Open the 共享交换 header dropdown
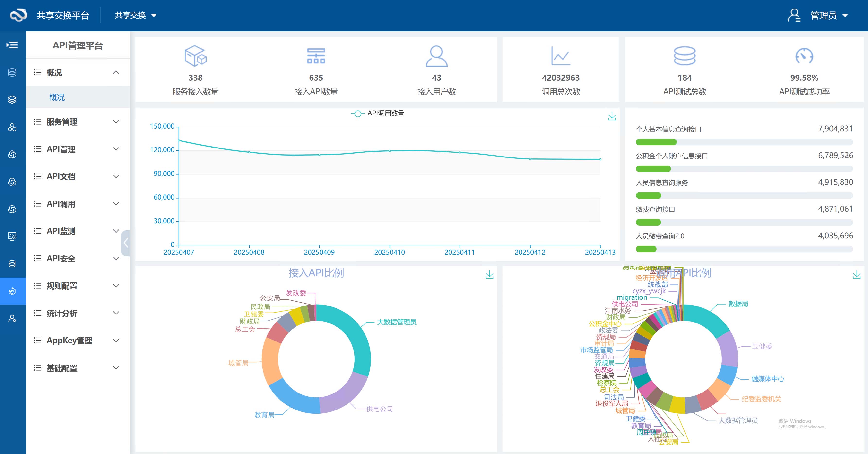 pos(135,15)
